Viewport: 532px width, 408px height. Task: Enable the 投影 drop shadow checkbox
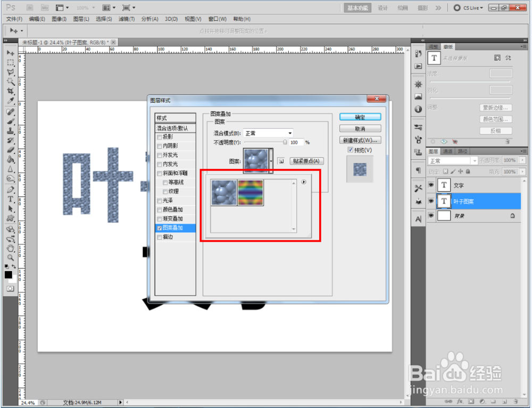160,137
